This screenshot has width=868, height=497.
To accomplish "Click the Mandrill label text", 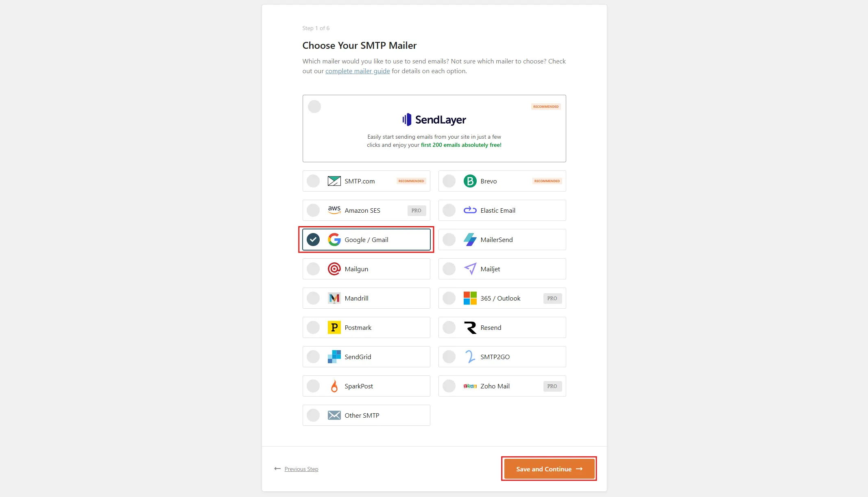I will [x=356, y=298].
